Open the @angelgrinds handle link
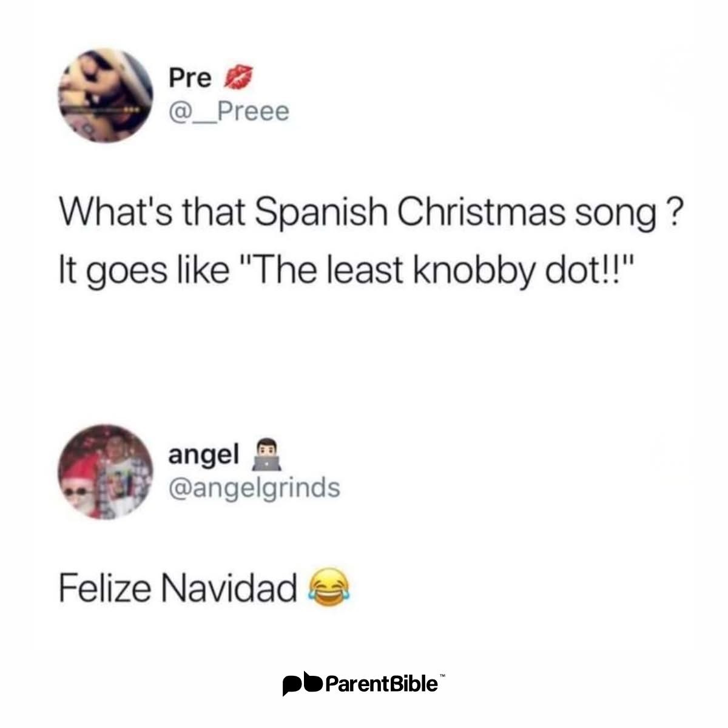 (254, 488)
